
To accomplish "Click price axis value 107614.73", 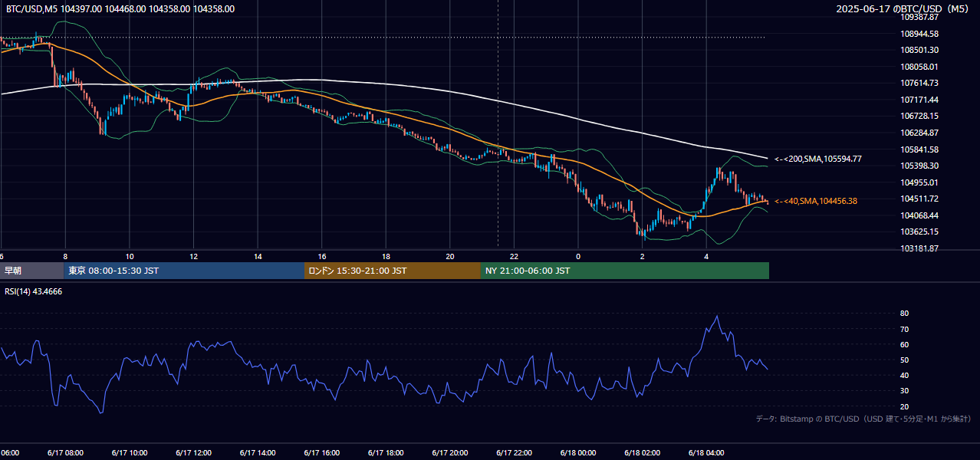I will (920, 83).
